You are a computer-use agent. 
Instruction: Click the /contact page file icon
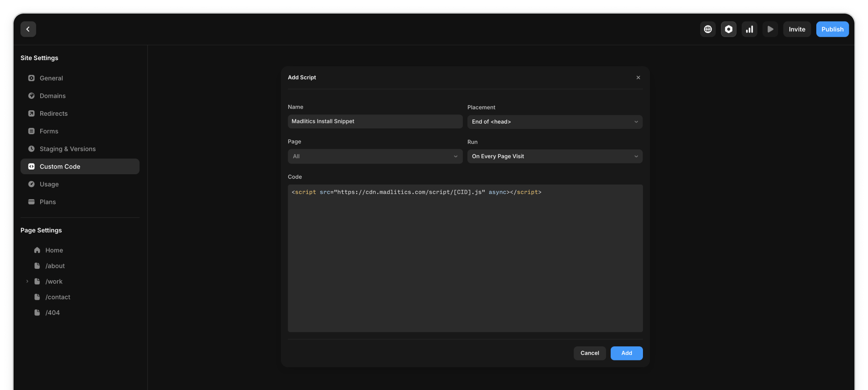click(37, 297)
